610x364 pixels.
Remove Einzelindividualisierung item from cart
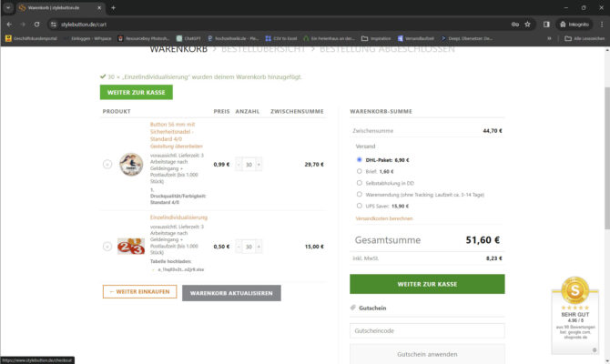(107, 247)
